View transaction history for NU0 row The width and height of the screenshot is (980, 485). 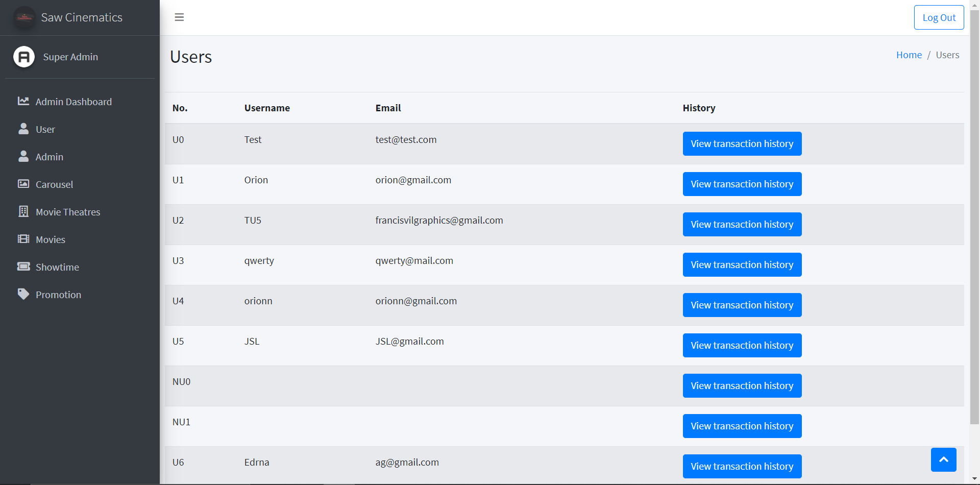(x=742, y=386)
